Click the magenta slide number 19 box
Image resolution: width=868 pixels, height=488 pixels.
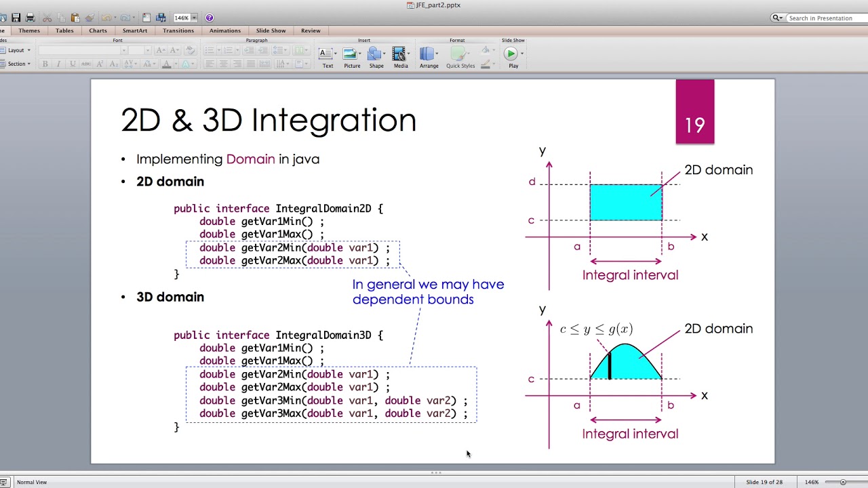point(695,112)
